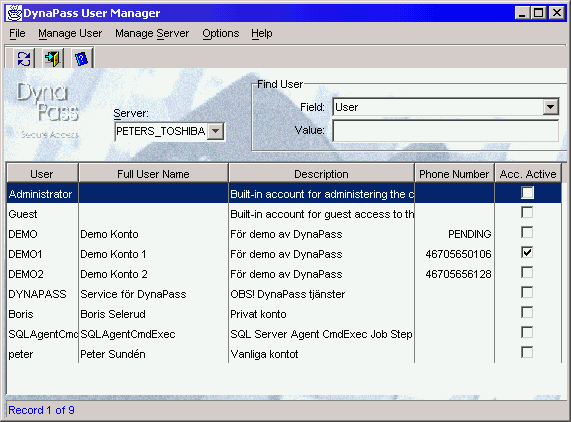Open the Manage Server menu

[152, 33]
